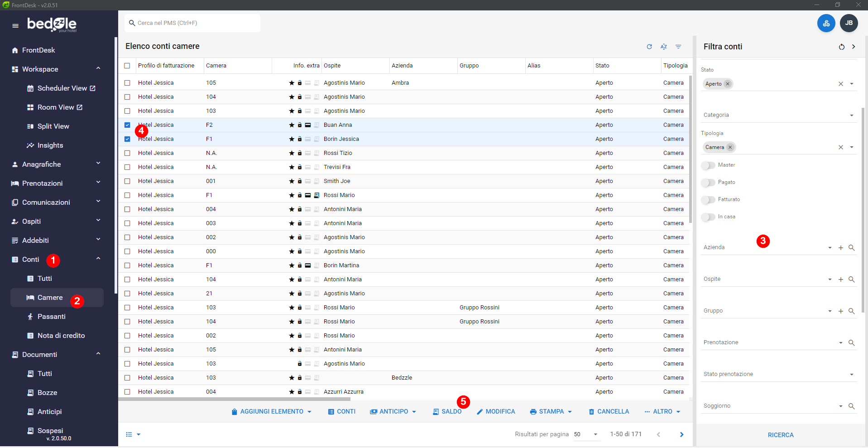Viewport: 868px width, 448px height.
Task: Open the Risultati per pagina dropdown
Action: [586, 434]
